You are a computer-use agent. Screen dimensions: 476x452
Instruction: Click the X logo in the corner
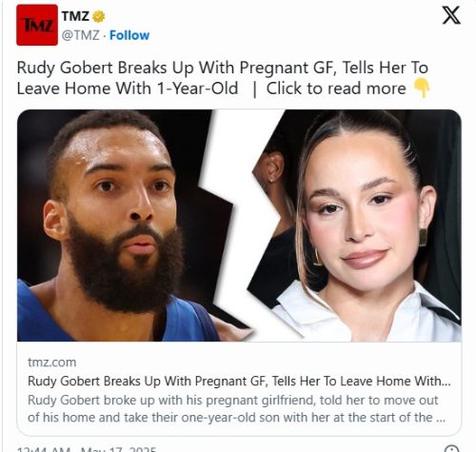click(x=451, y=15)
